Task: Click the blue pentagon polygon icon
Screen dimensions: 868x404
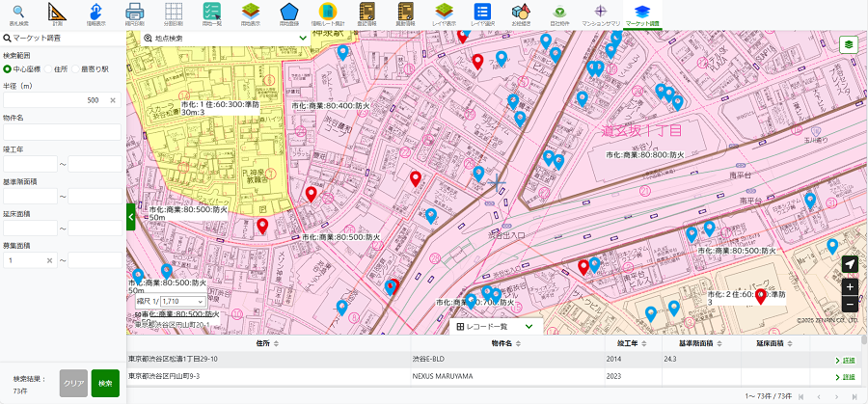Action: [288, 13]
